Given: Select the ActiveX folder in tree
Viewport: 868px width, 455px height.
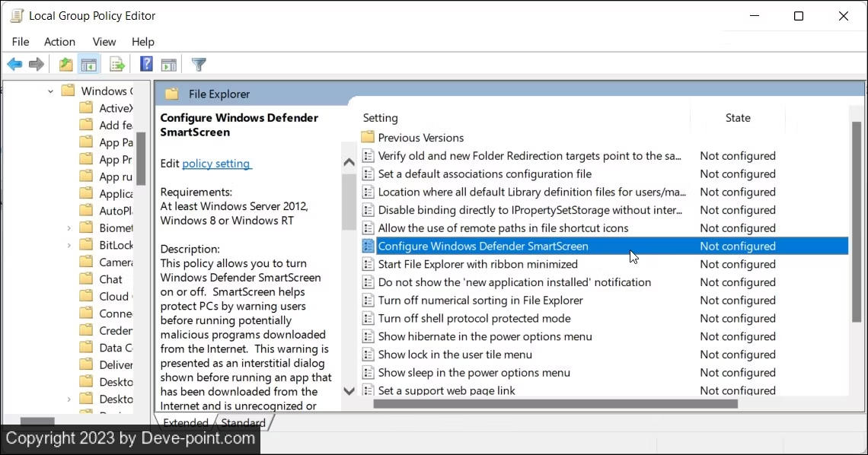Looking at the screenshot, I should coord(107,108).
